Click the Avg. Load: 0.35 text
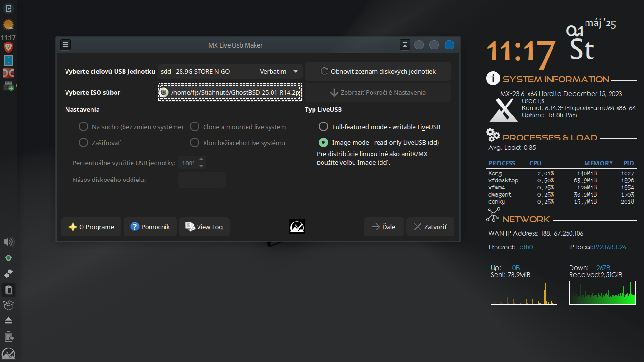644x362 pixels. (x=512, y=148)
